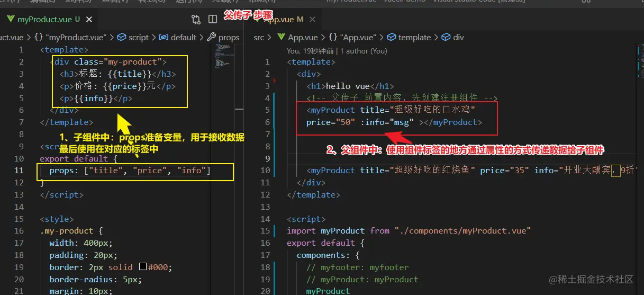Place cursor on props: ["title", "price", "info"] line

130,171
